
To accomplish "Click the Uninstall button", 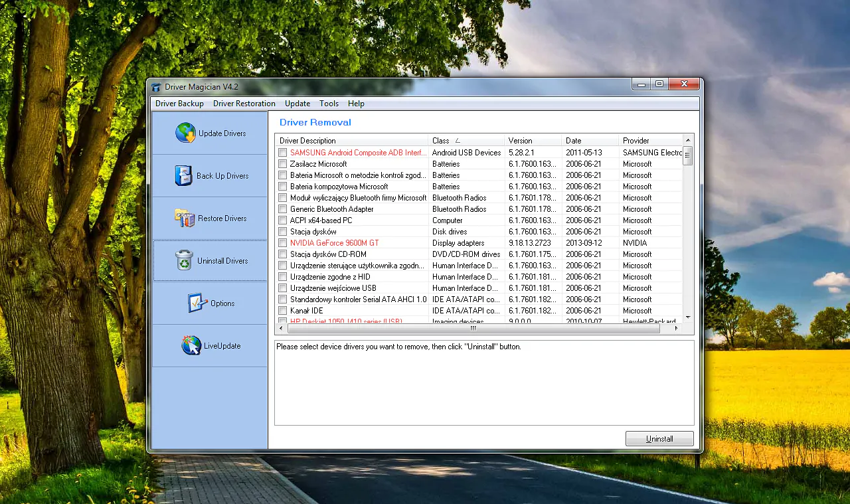I will (x=659, y=438).
